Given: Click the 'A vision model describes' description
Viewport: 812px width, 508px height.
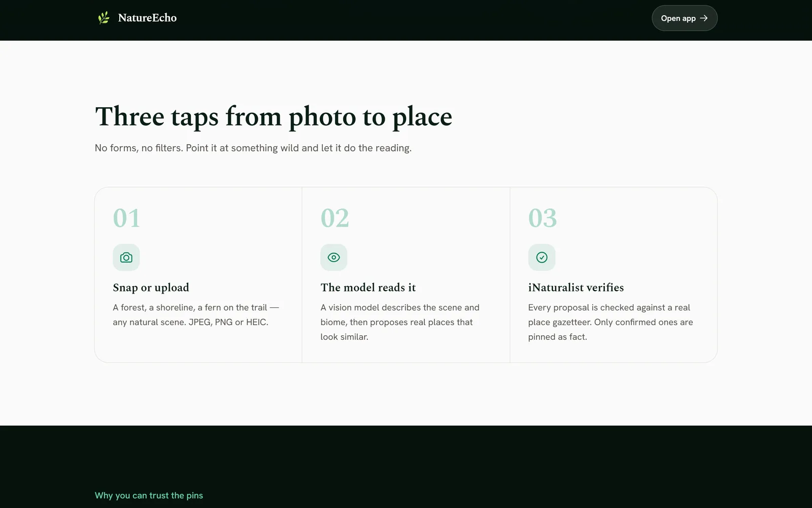Looking at the screenshot, I should 400,322.
